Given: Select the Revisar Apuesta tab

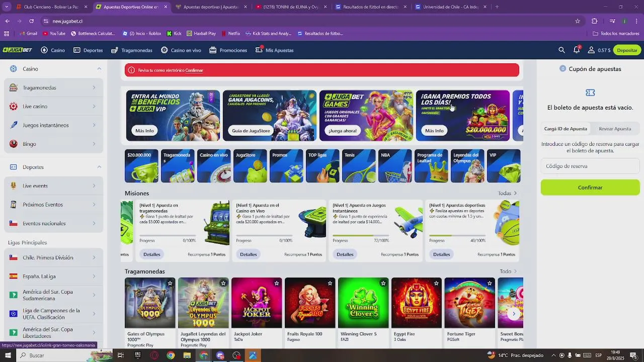Looking at the screenshot, I should tap(615, 129).
